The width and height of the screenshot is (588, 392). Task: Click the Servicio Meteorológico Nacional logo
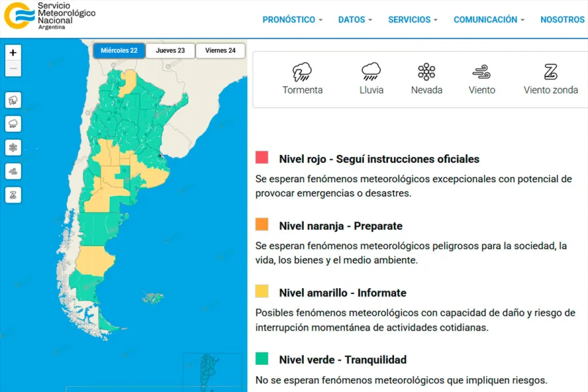(49, 16)
